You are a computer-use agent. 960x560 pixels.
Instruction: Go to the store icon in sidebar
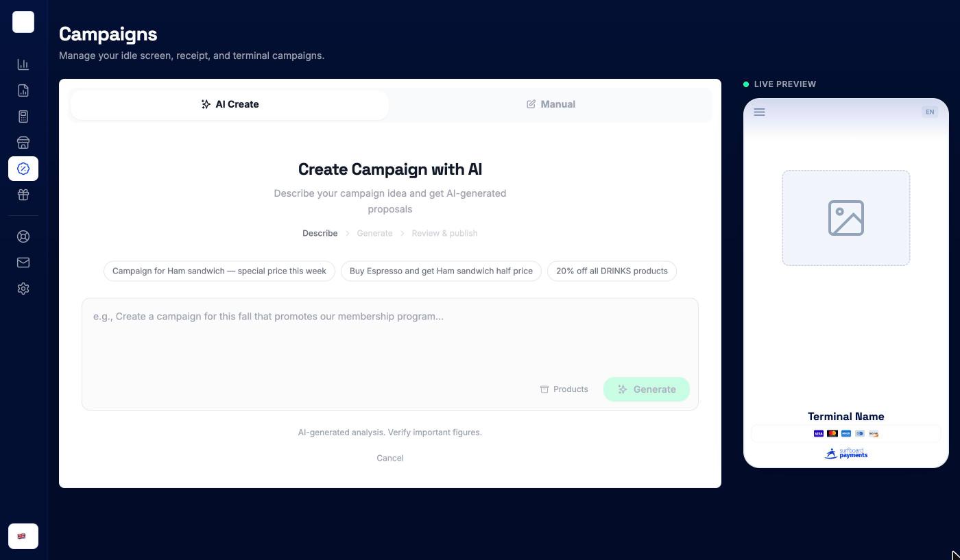click(23, 143)
